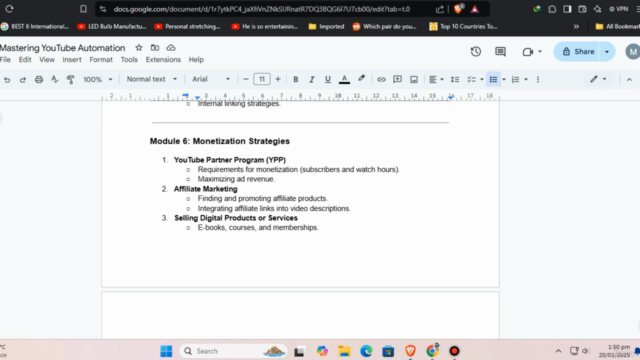Open line and paragraph spacing
This screenshot has width=640, height=360.
[x=455, y=80]
